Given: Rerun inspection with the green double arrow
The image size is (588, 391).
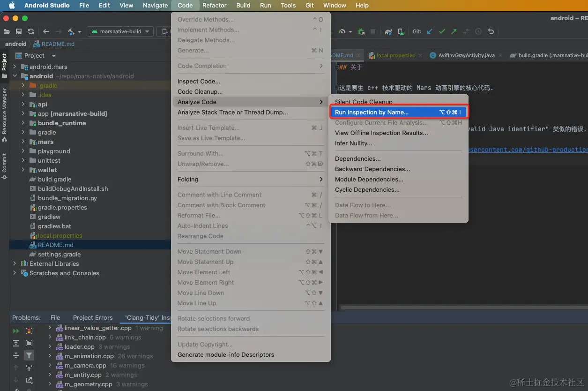Looking at the screenshot, I should 16,331.
